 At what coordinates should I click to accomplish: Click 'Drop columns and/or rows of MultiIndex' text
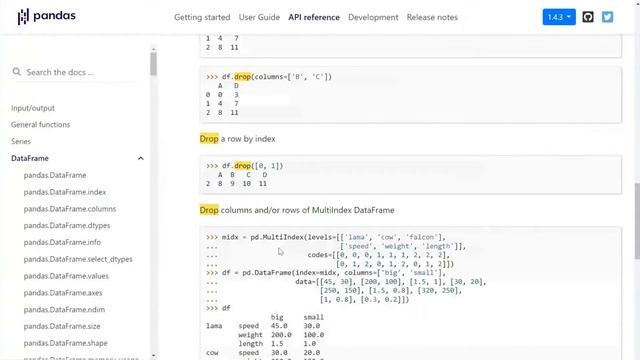[x=297, y=210]
